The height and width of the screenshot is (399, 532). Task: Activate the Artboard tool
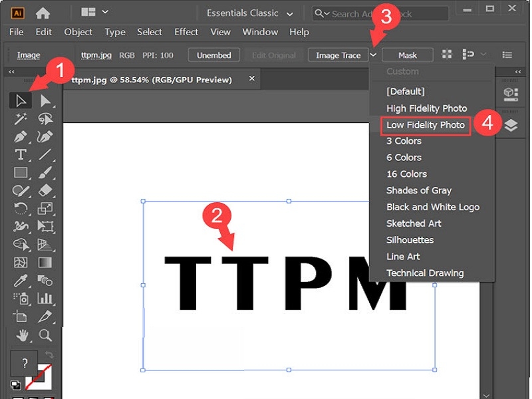click(21, 317)
